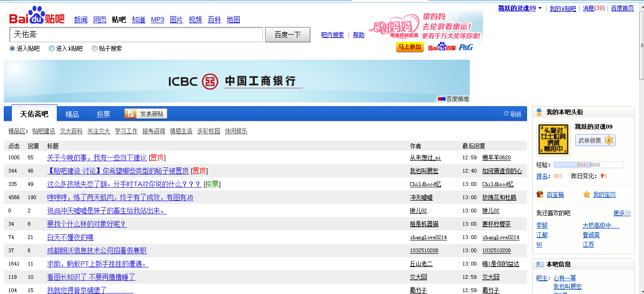Image resolution: width=644 pixels, height=294 pixels.
Task: Open 报考咨询 featured category
Action: point(154,131)
